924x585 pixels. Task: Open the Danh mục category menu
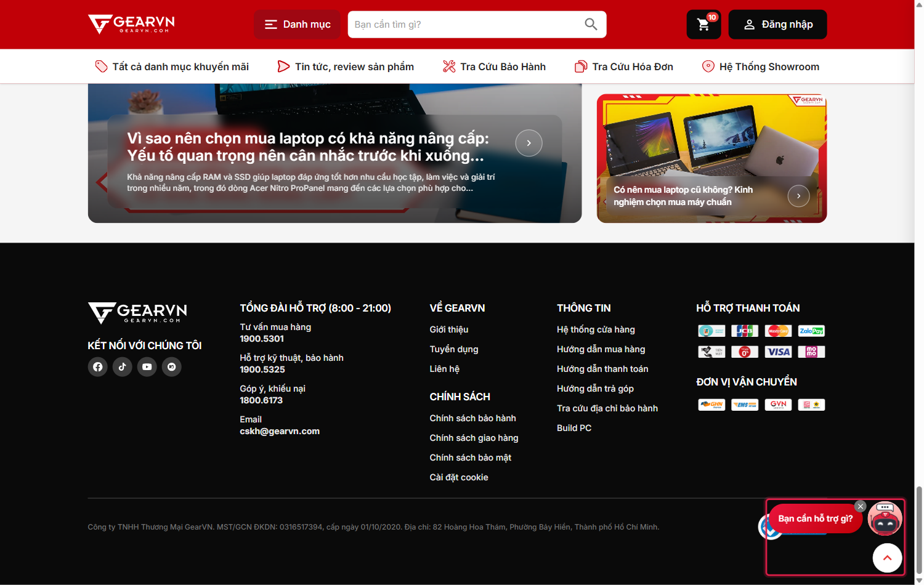[x=297, y=25]
